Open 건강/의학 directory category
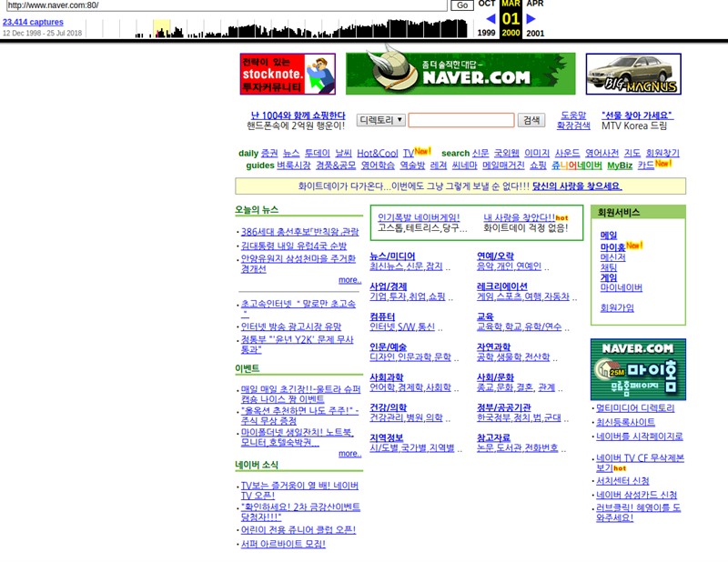728x562 pixels. click(x=389, y=407)
